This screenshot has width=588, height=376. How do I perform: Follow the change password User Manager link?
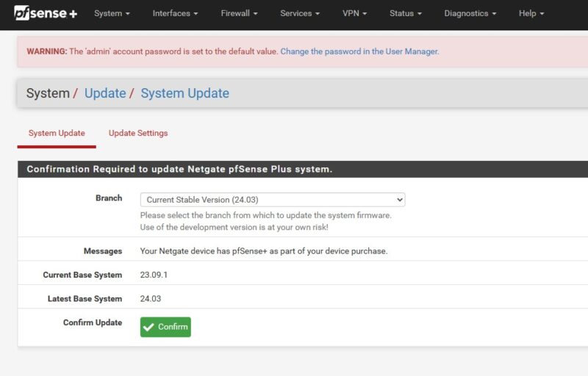pos(359,51)
